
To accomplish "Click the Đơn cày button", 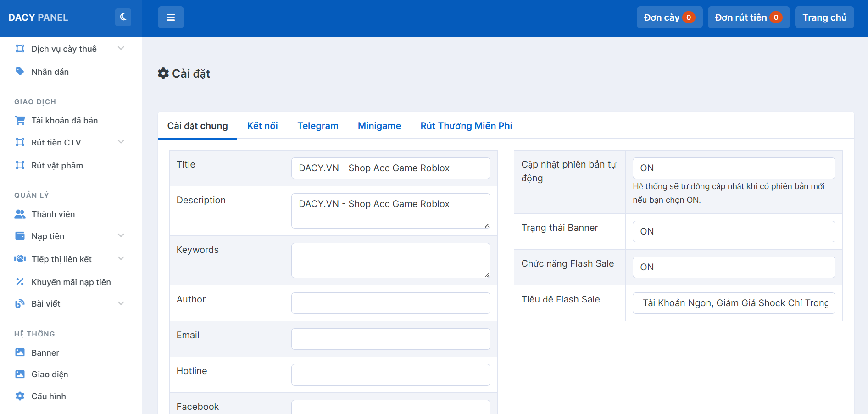I will pos(669,17).
